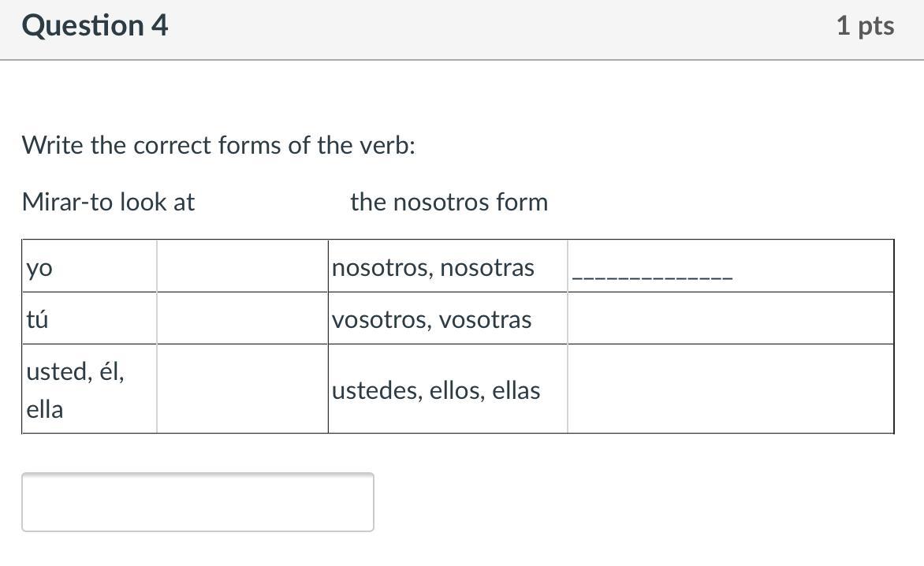Select the "Mirar-to look at" text
This screenshot has height=566, width=924.
click(108, 203)
